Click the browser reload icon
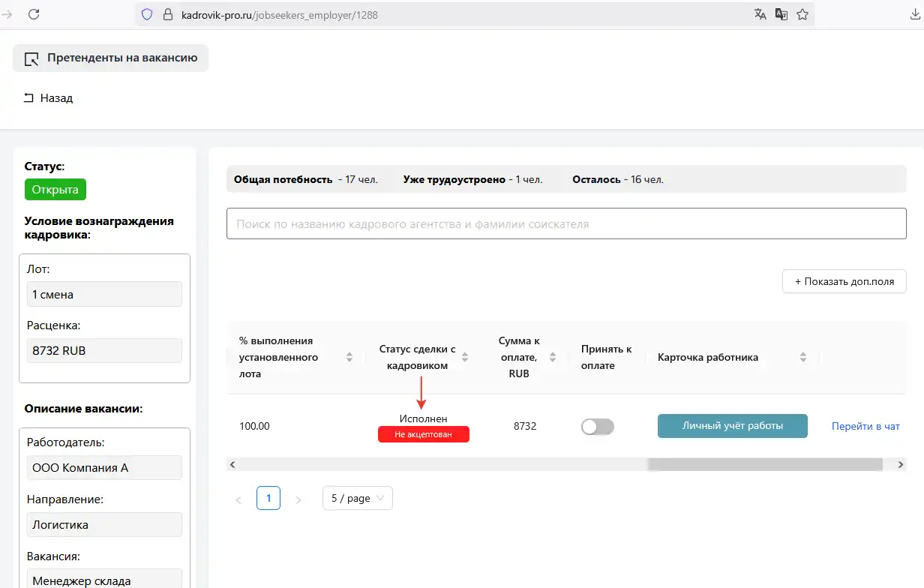 34,14
